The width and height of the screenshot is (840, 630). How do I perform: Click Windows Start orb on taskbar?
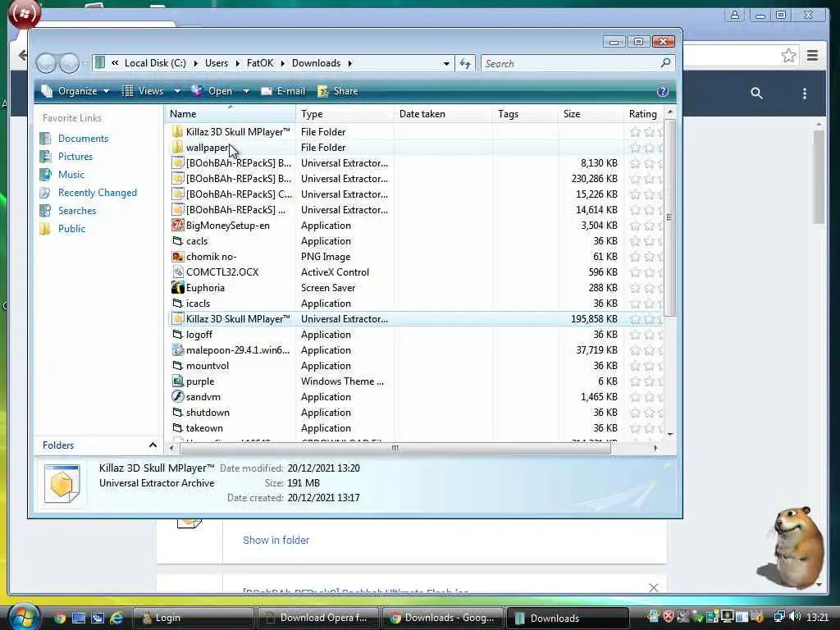[23, 617]
